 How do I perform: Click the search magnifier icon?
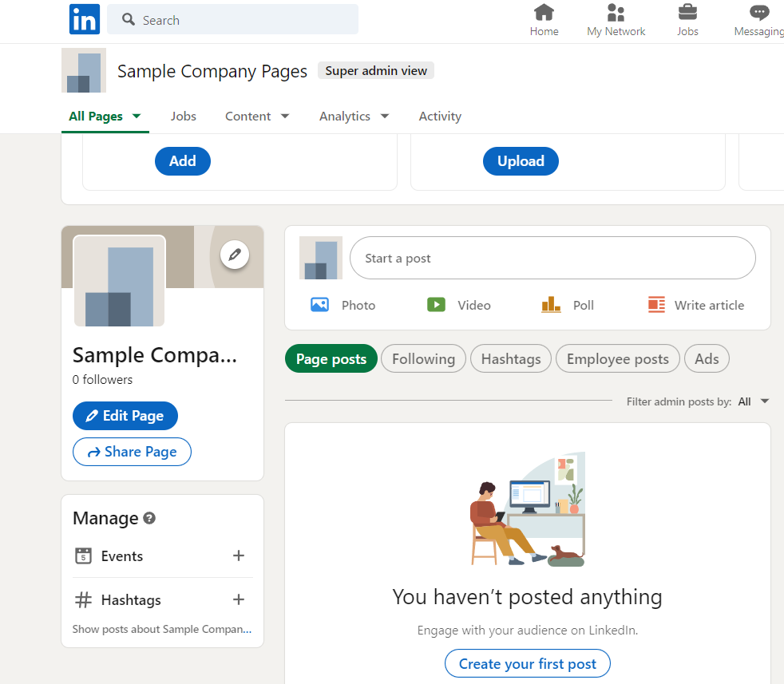click(x=129, y=19)
